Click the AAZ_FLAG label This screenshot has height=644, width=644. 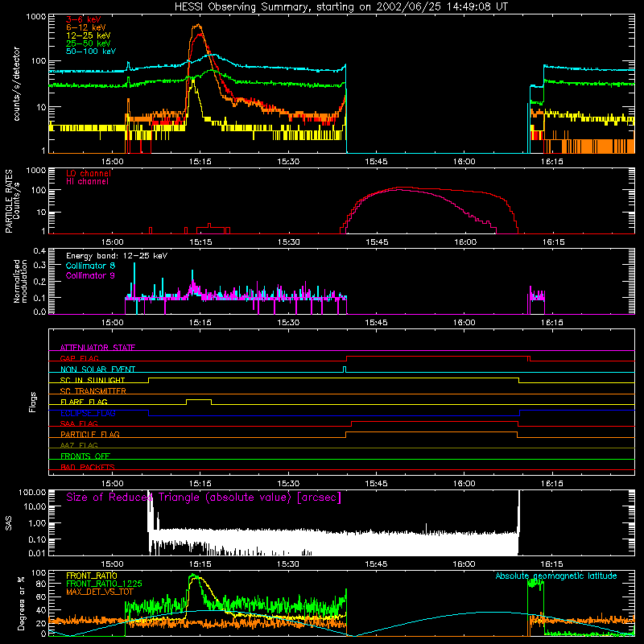[79, 445]
